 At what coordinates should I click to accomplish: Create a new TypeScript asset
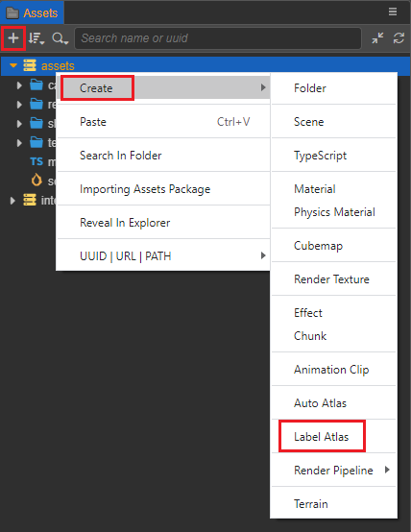click(x=320, y=156)
